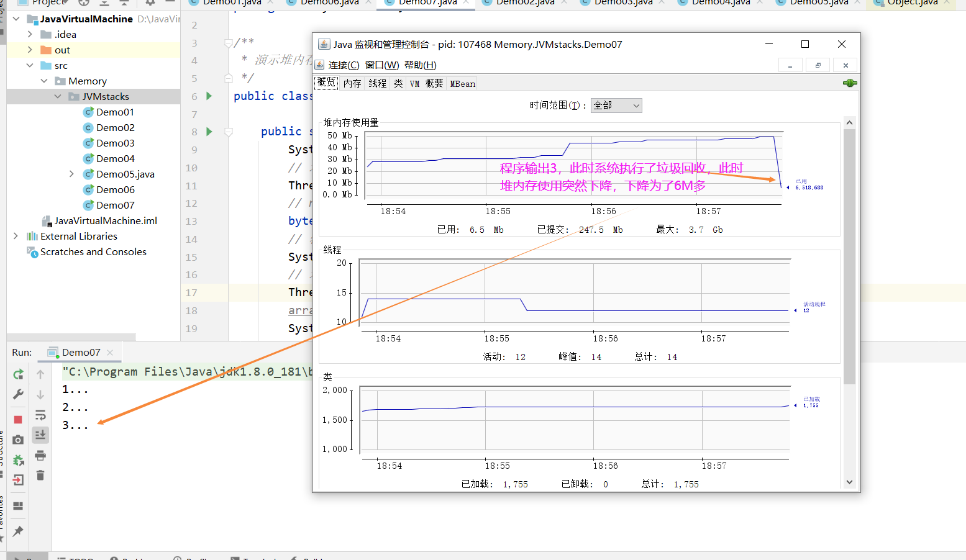Click the up stack trace arrow
Image resolution: width=966 pixels, height=560 pixels.
coord(40,374)
